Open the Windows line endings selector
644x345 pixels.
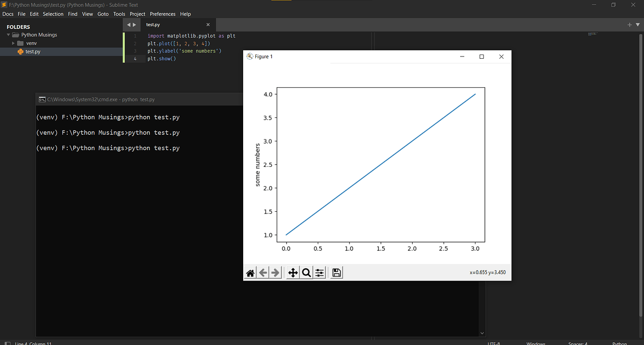[x=536, y=344]
